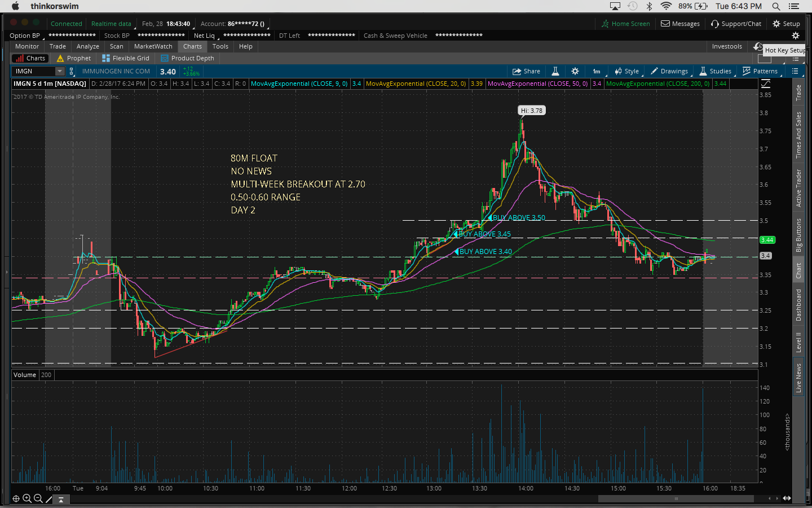Open the IMGN symbol dropdown arrow
This screenshot has width=812, height=508.
[x=60, y=71]
